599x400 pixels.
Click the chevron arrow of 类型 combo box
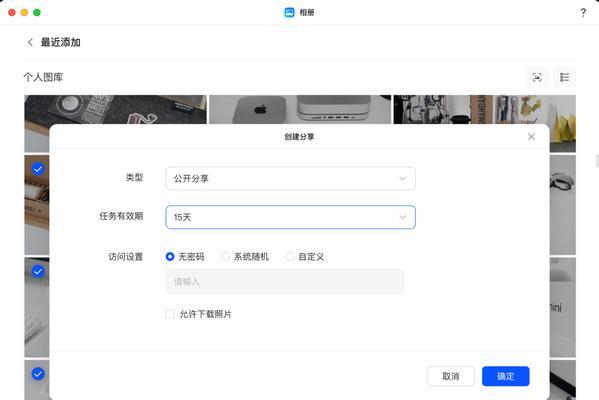coord(402,178)
